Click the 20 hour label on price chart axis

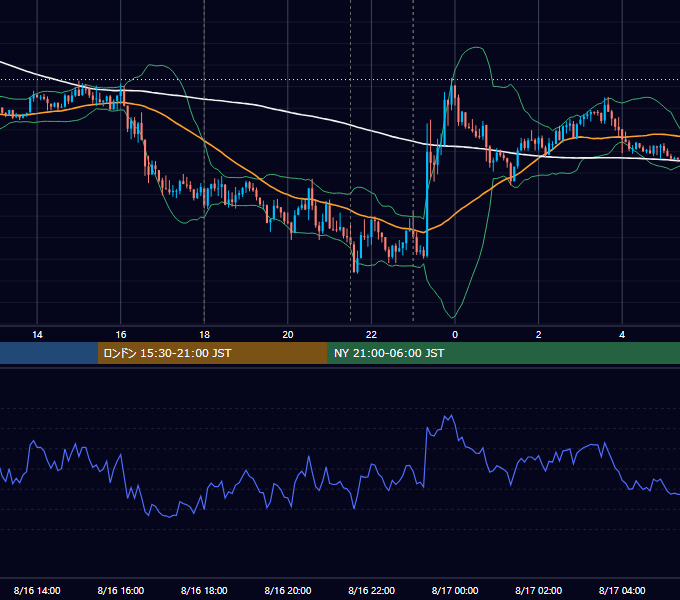[x=288, y=335]
